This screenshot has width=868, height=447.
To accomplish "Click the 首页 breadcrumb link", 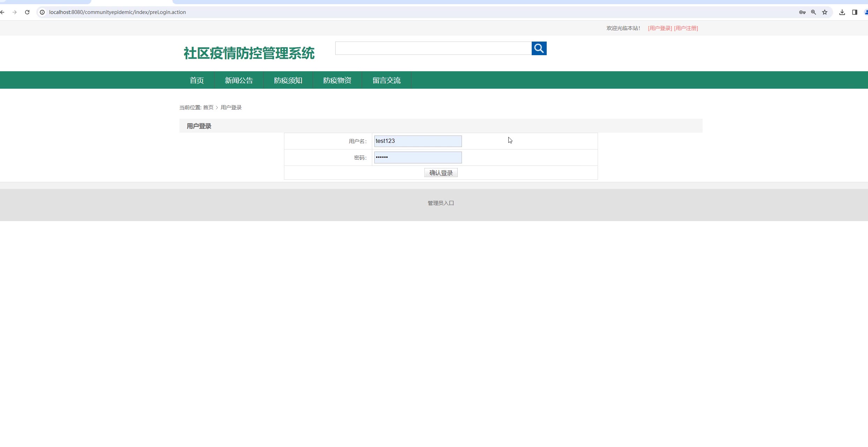I will (208, 108).
